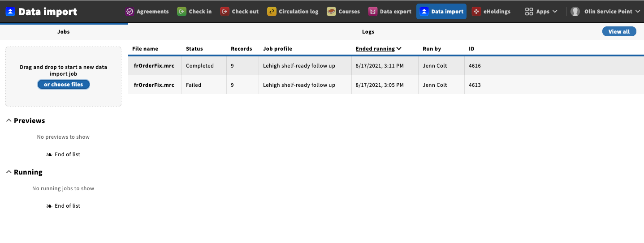The image size is (644, 243).
Task: Open the Check out app icon
Action: click(225, 12)
